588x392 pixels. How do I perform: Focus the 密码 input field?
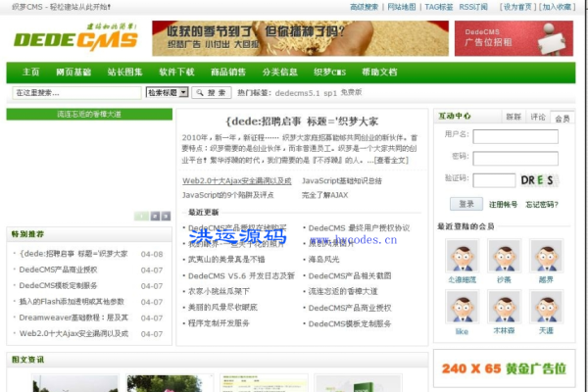click(x=515, y=159)
